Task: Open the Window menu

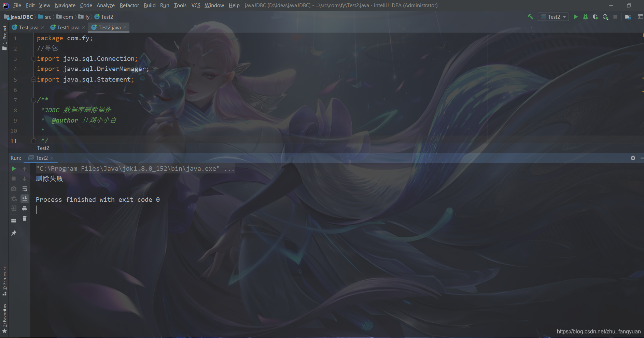Action: [214, 5]
